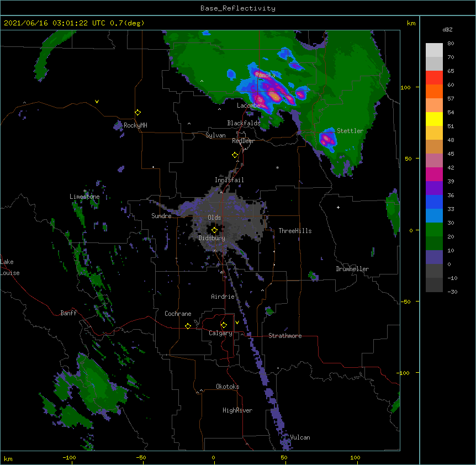Click the yellow diamond marker above Calgary label
Image resolution: width=476 pixels, height=465 pixels.
[224, 325]
